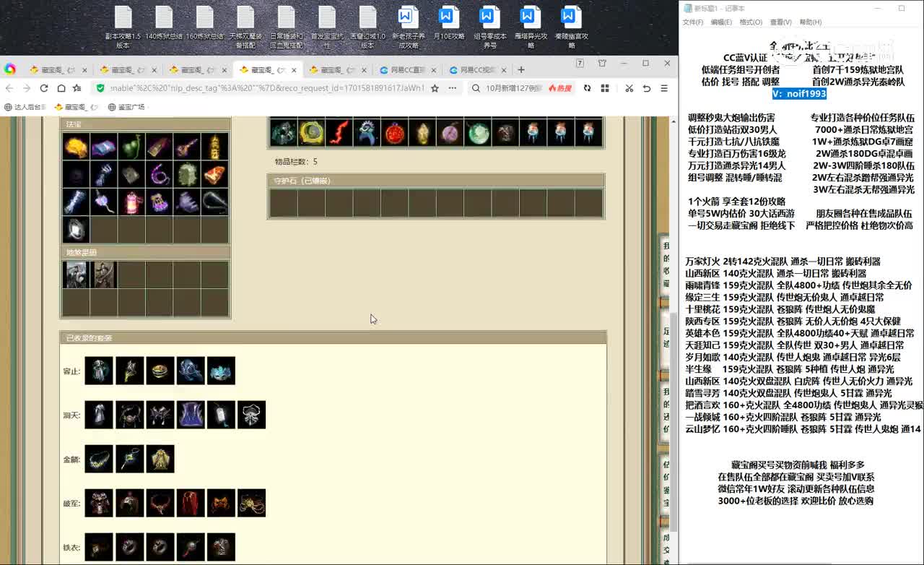Click the golden cloud item in the 法宝 grid

pyautogui.click(x=76, y=147)
